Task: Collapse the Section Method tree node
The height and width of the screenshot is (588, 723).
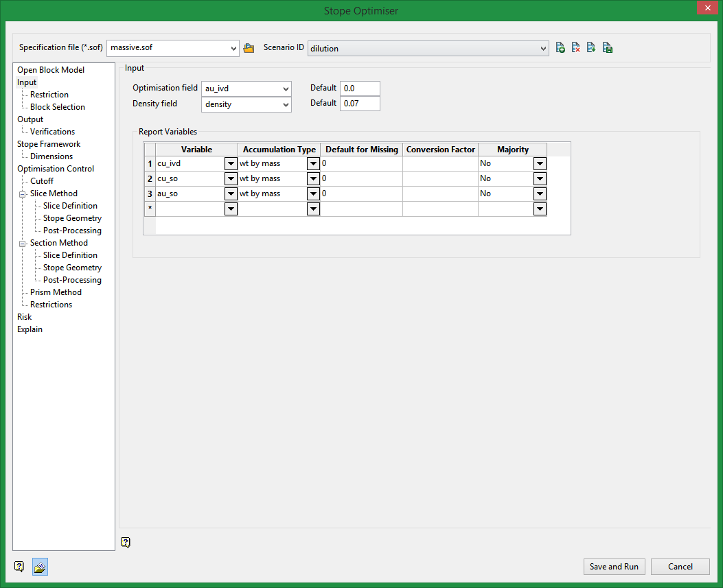Action: coord(22,243)
